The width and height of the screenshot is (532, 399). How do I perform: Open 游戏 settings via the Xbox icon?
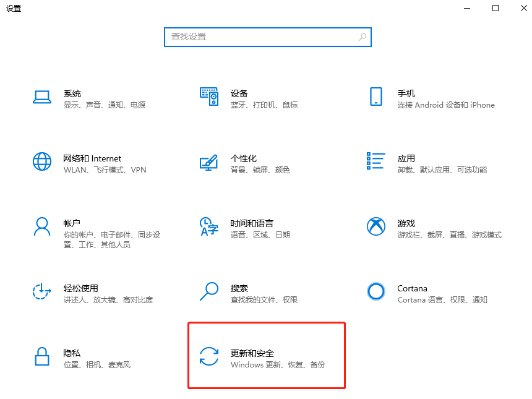coord(376,226)
